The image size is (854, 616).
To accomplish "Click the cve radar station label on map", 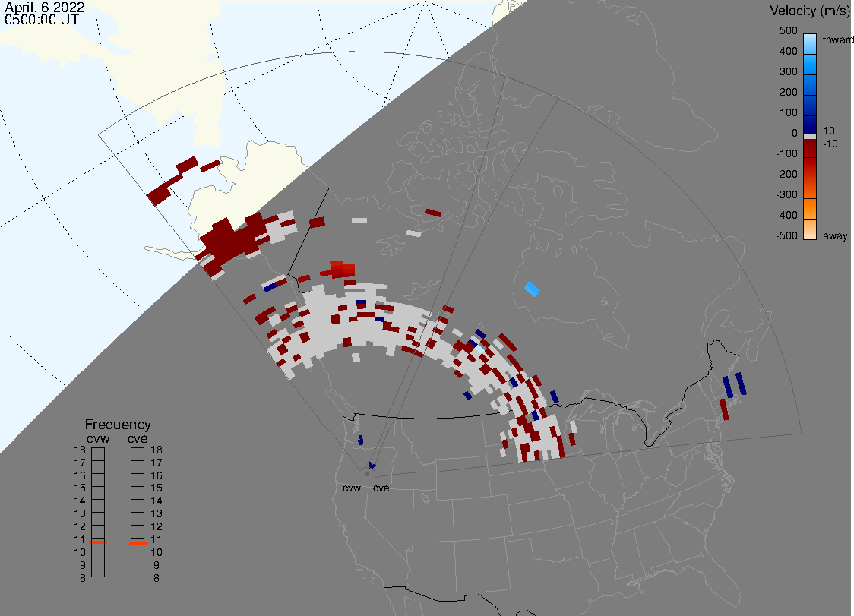I will tap(381, 488).
